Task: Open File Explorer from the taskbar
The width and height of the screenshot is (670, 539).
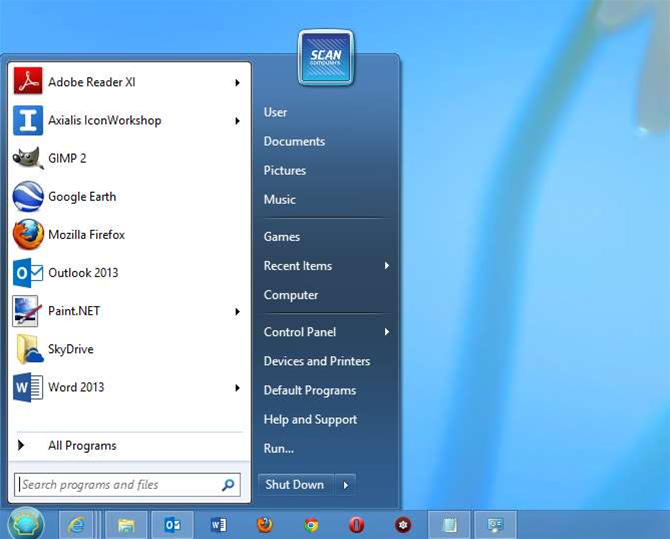Action: pos(126,524)
